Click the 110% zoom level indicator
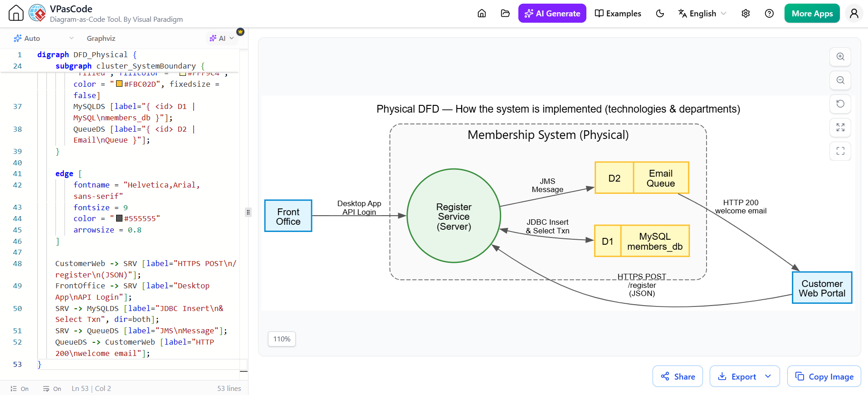This screenshot has height=395, width=868. point(282,339)
